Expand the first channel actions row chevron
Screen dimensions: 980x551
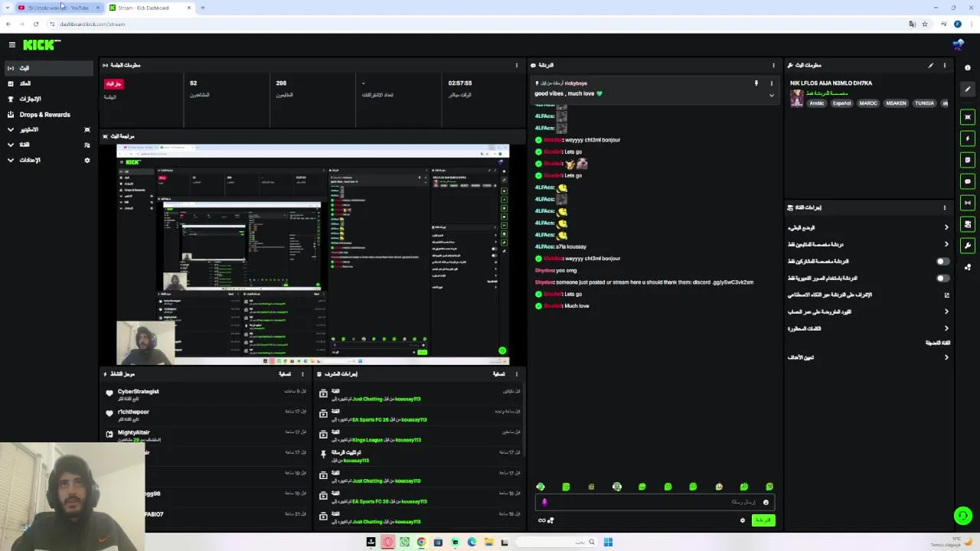pos(946,227)
